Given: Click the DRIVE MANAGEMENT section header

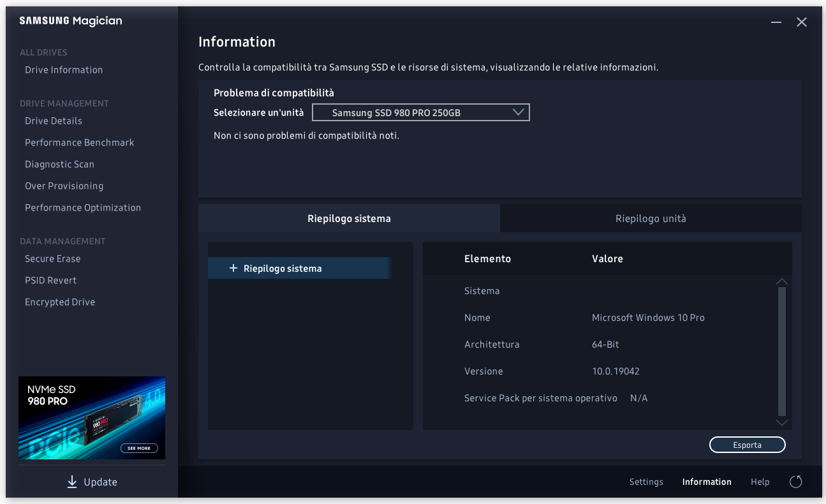Looking at the screenshot, I should coord(64,103).
